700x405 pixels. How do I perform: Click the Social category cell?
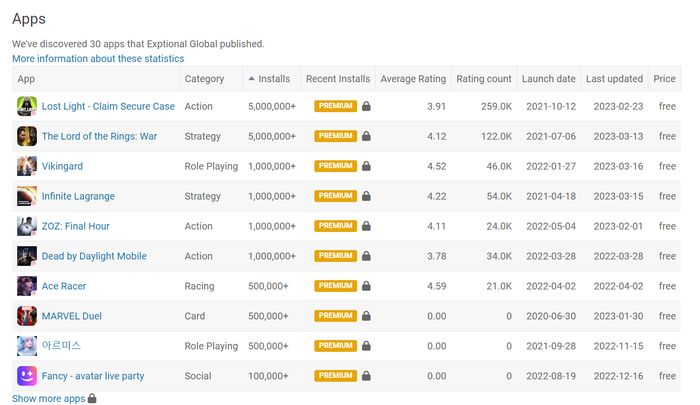point(198,376)
